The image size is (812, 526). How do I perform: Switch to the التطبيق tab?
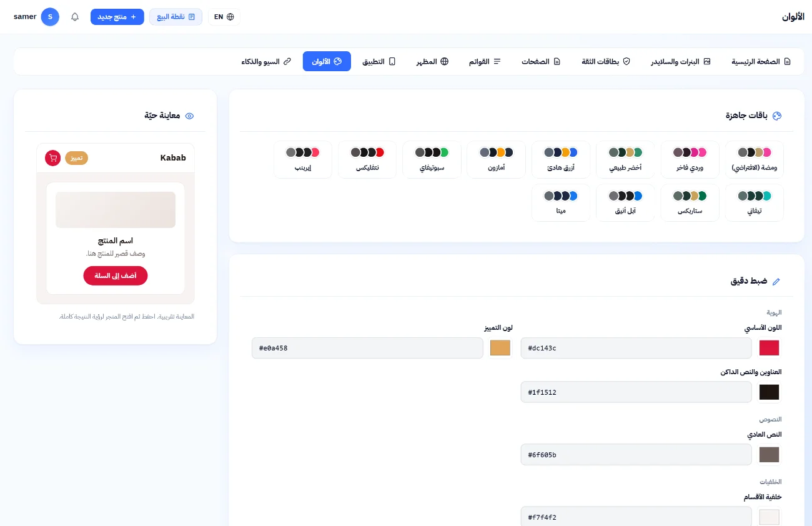click(x=379, y=62)
